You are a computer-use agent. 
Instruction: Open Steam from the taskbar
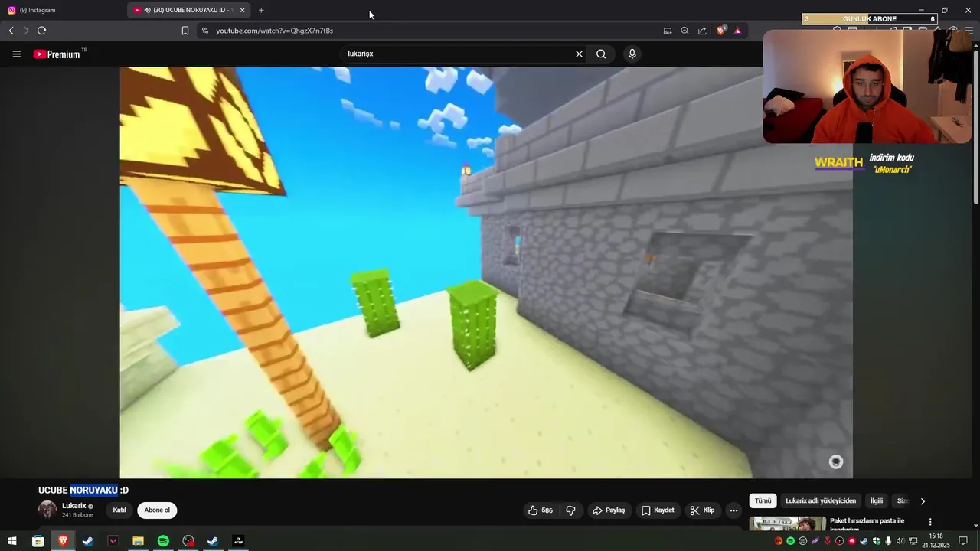(x=88, y=541)
